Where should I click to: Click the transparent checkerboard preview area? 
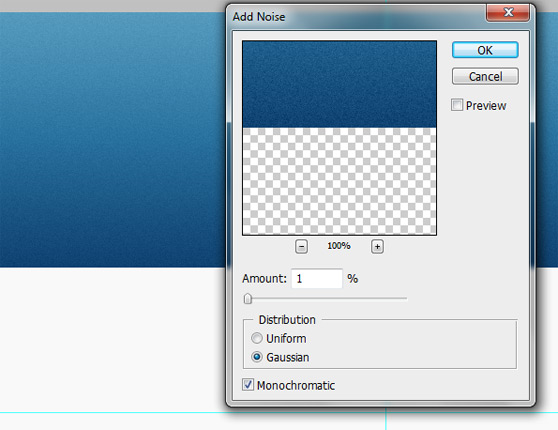pyautogui.click(x=339, y=181)
